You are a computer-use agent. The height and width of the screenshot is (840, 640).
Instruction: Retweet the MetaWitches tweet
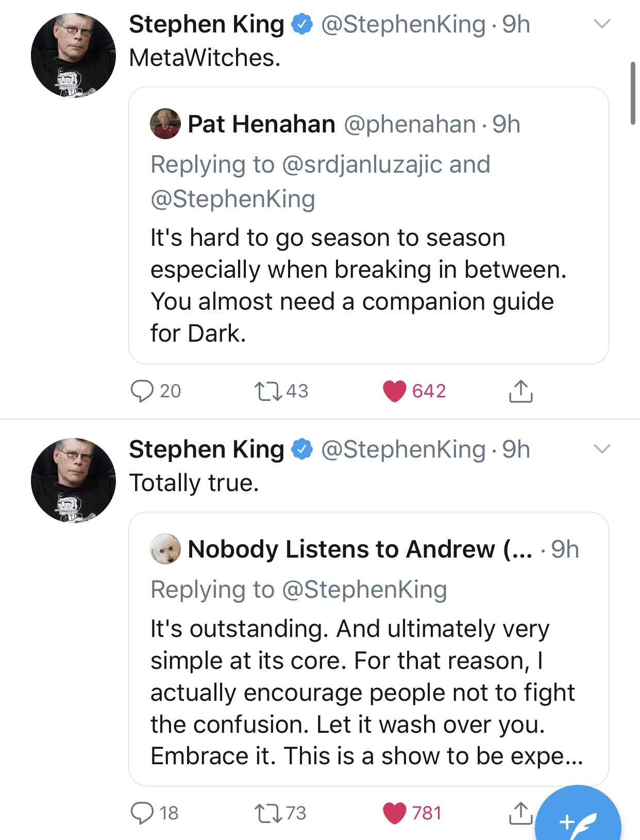(x=281, y=391)
